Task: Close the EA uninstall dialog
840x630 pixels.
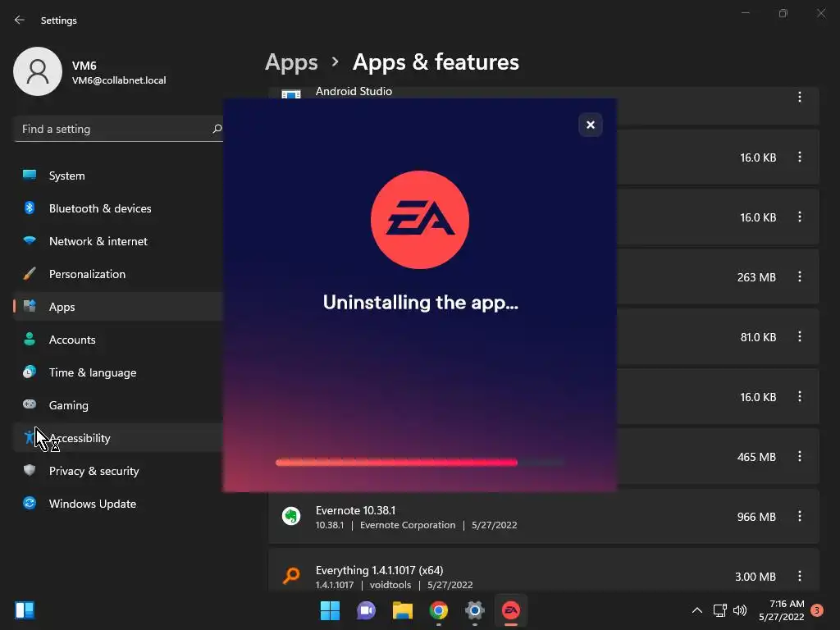Action: (x=591, y=125)
